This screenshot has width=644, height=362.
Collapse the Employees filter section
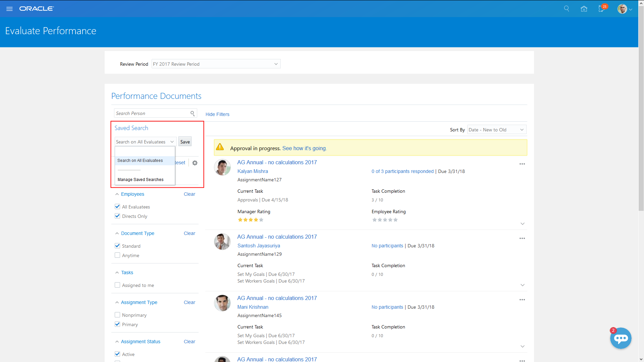[x=117, y=194]
